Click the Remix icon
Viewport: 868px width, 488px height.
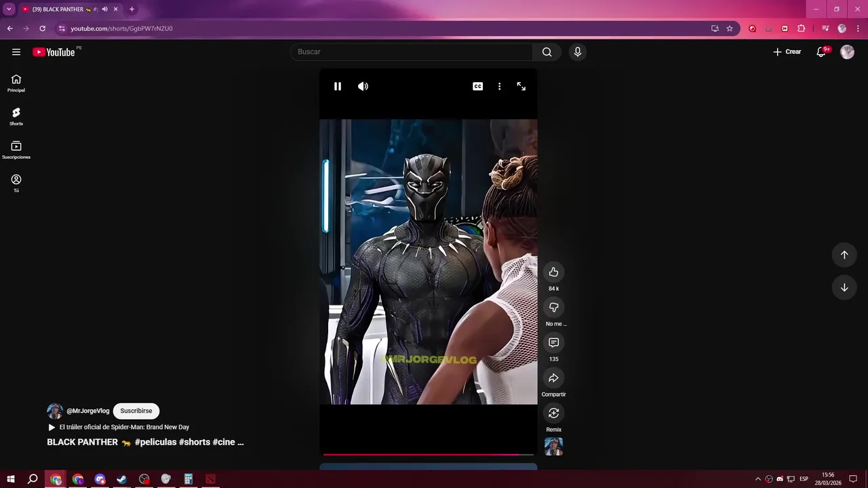click(553, 413)
